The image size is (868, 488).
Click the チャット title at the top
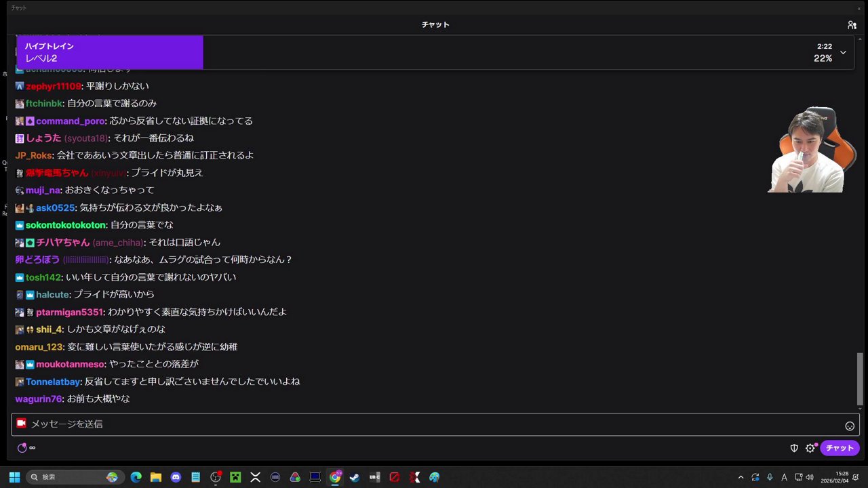(435, 24)
